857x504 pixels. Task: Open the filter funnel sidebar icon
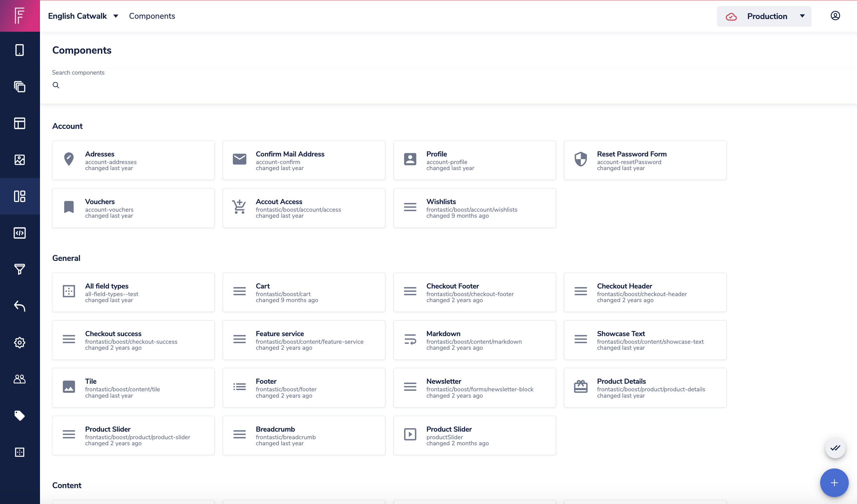20,269
